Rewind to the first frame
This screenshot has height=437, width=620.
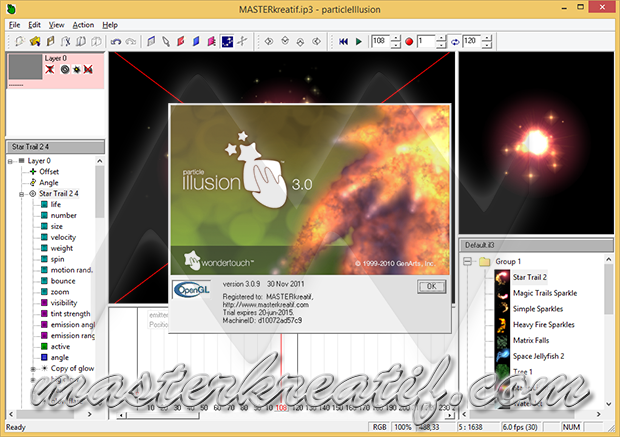click(x=343, y=41)
